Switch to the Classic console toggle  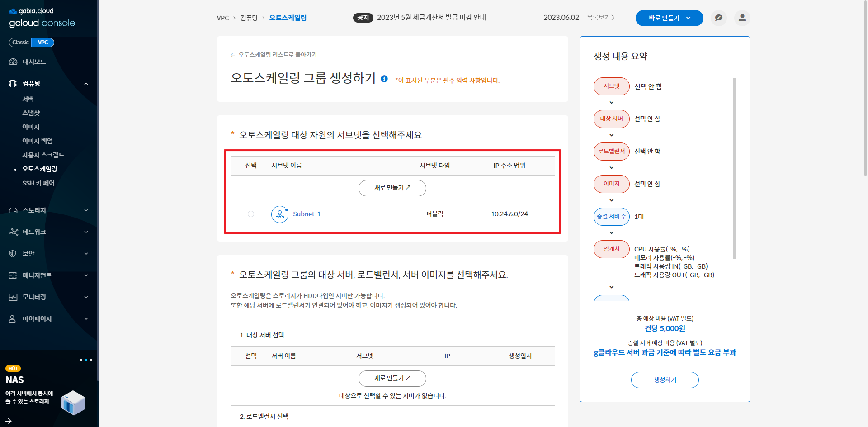pyautogui.click(x=20, y=43)
